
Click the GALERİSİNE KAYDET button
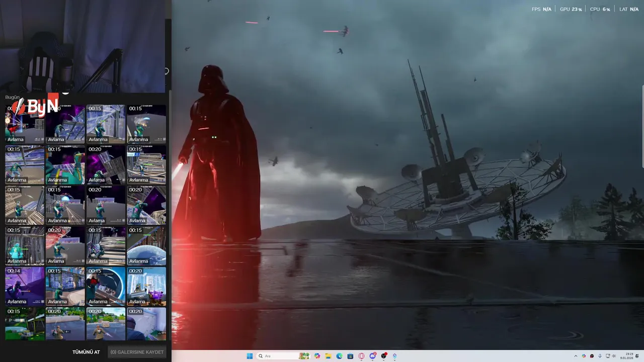click(x=137, y=352)
